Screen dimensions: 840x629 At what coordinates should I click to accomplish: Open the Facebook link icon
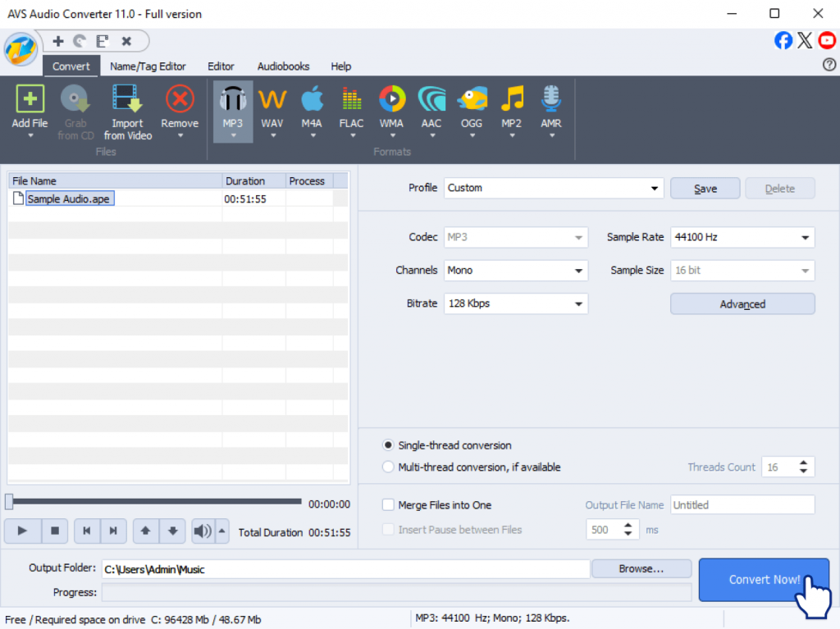tap(783, 41)
